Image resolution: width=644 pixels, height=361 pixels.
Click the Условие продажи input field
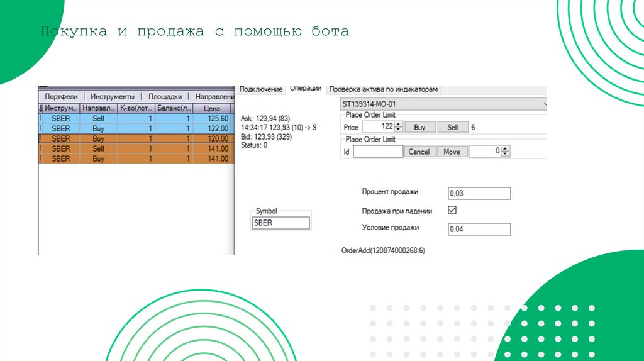pos(479,229)
